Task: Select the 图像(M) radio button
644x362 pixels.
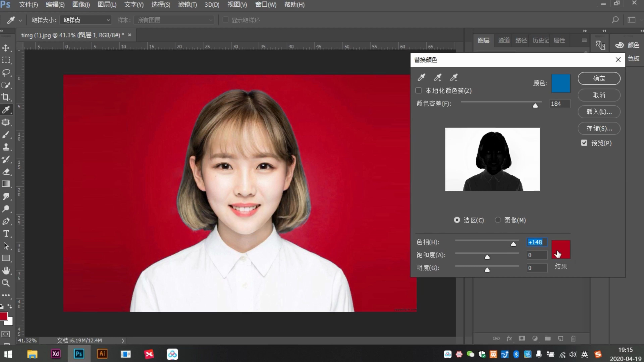Action: 498,220
